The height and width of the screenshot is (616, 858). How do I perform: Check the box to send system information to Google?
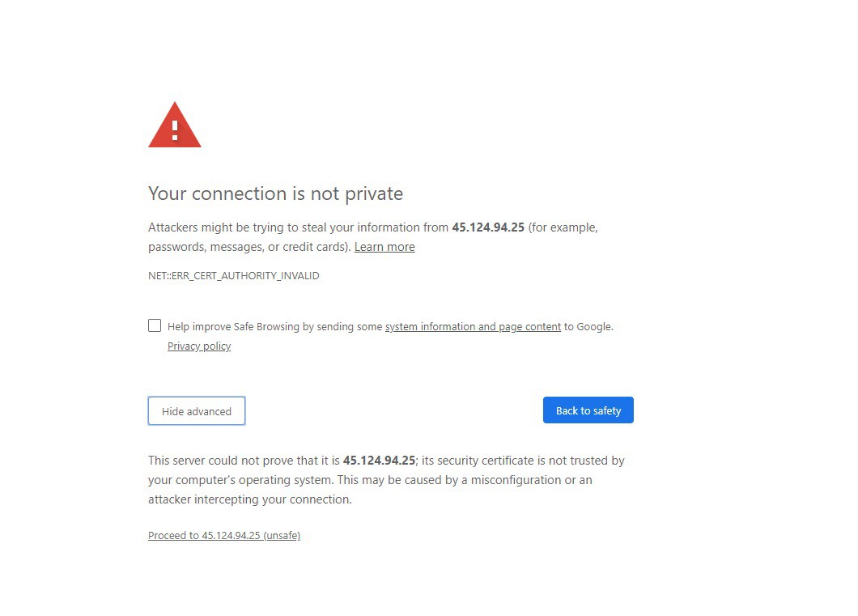(155, 325)
